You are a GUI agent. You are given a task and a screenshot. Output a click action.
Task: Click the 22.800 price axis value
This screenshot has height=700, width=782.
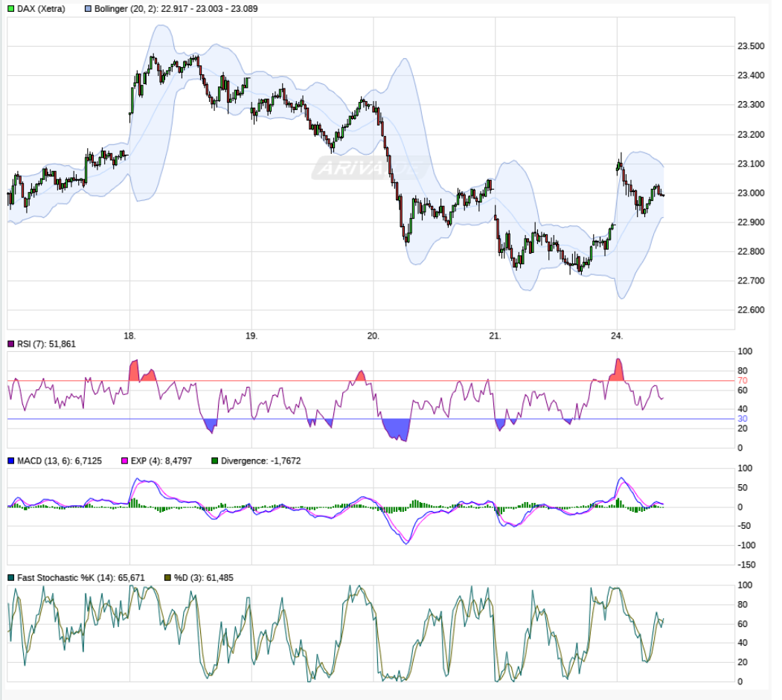[751, 251]
